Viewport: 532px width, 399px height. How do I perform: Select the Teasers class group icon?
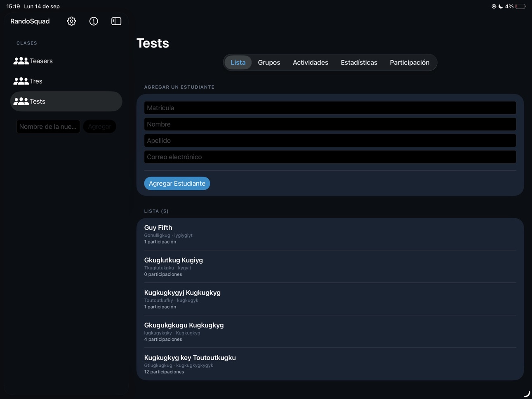[x=21, y=61]
